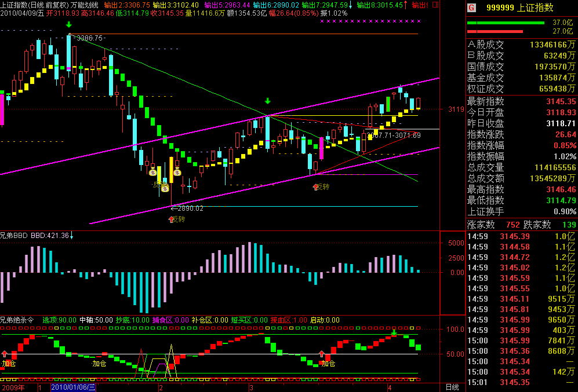
Task: Click the 15:01 tick row at 3145.35
Action: 522,382
